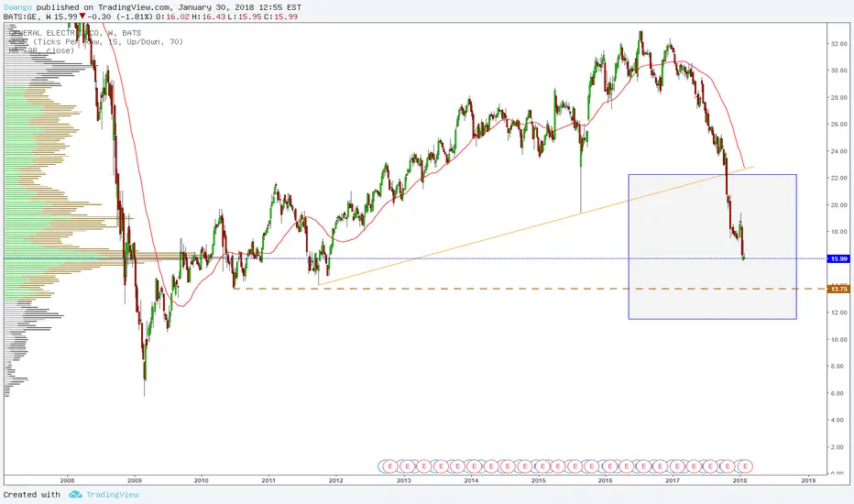Click the 2015 year label on time axis

(x=538, y=480)
